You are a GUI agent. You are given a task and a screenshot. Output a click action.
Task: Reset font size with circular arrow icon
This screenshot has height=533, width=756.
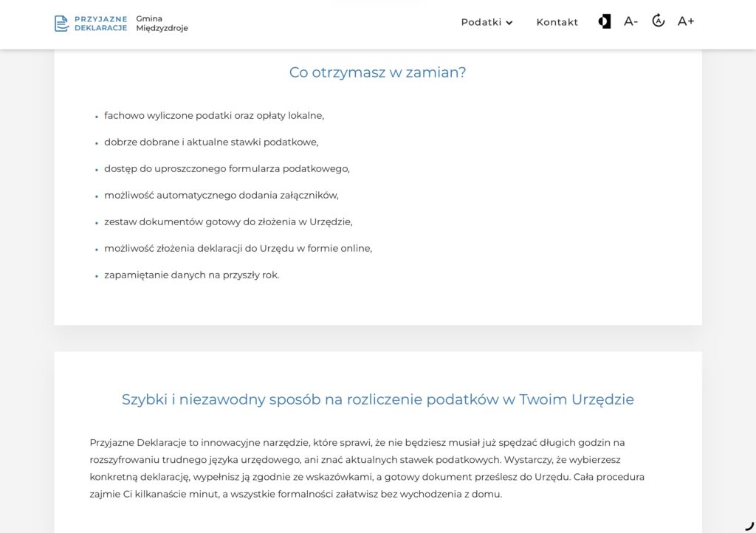tap(658, 21)
